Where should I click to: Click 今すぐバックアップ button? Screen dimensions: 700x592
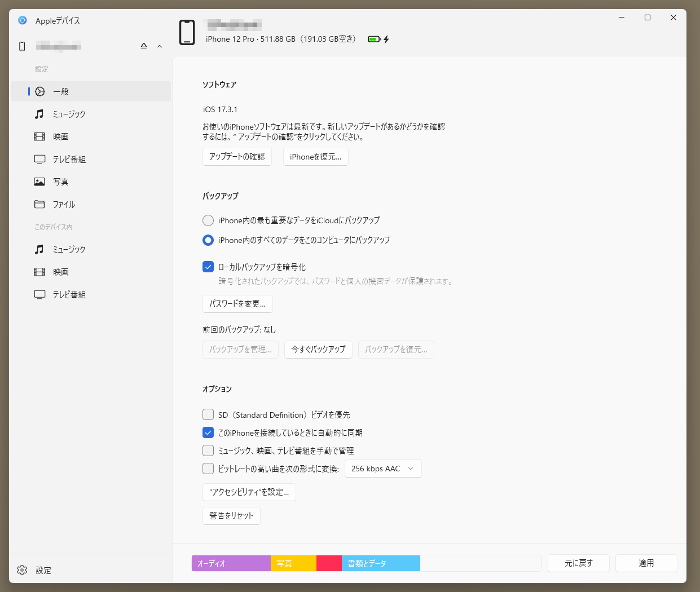tap(318, 350)
